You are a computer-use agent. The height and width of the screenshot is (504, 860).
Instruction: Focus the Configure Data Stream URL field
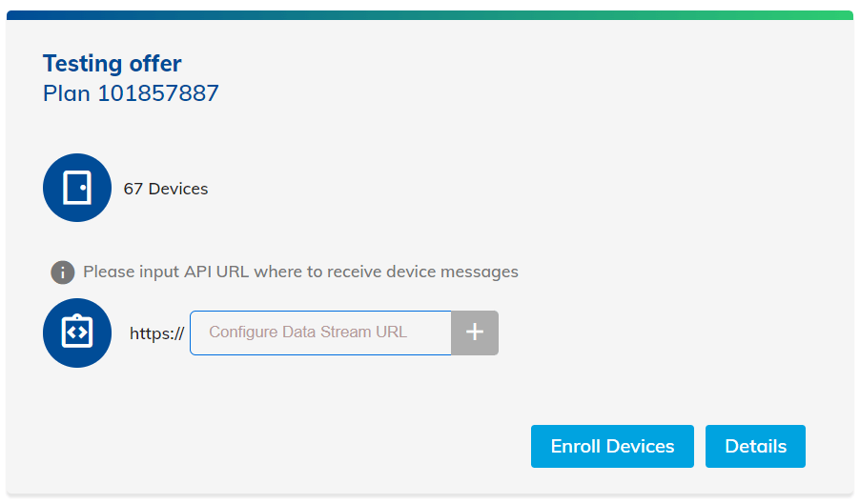point(320,333)
